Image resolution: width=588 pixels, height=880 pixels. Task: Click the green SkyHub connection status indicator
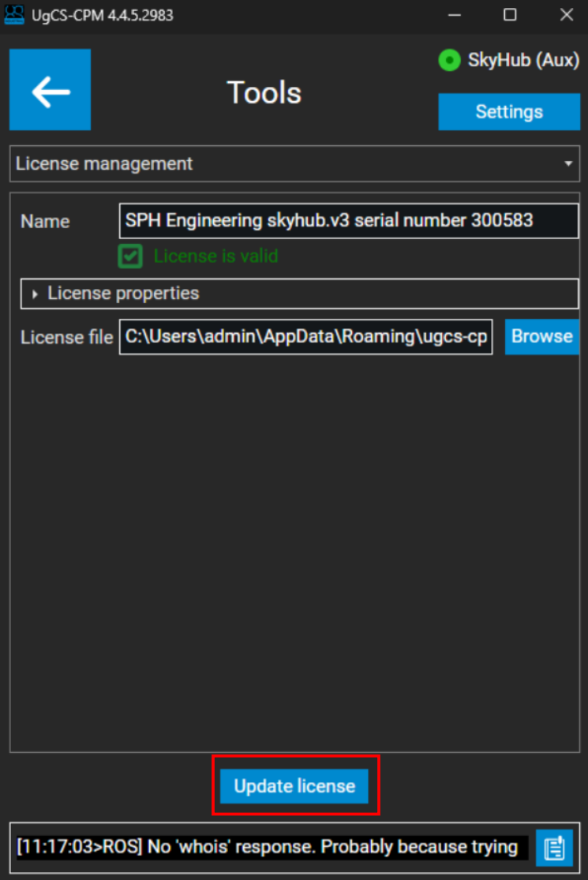click(x=449, y=60)
